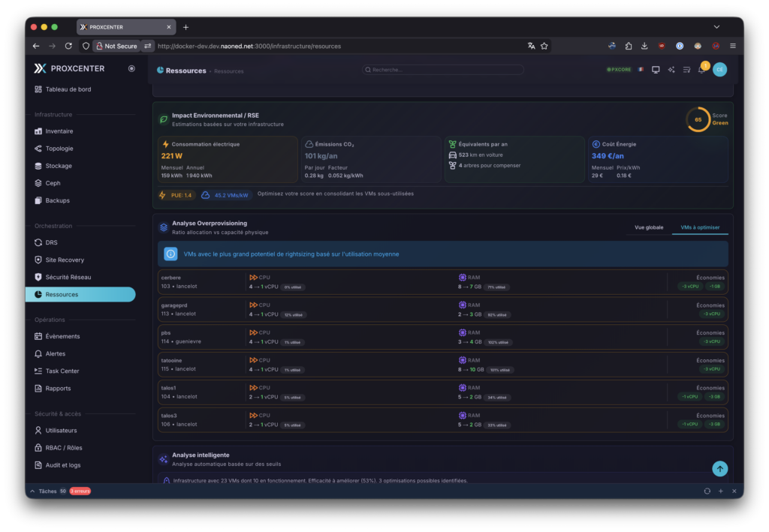Open DRS in the sidebar
This screenshot has height=532, width=769.
(51, 242)
